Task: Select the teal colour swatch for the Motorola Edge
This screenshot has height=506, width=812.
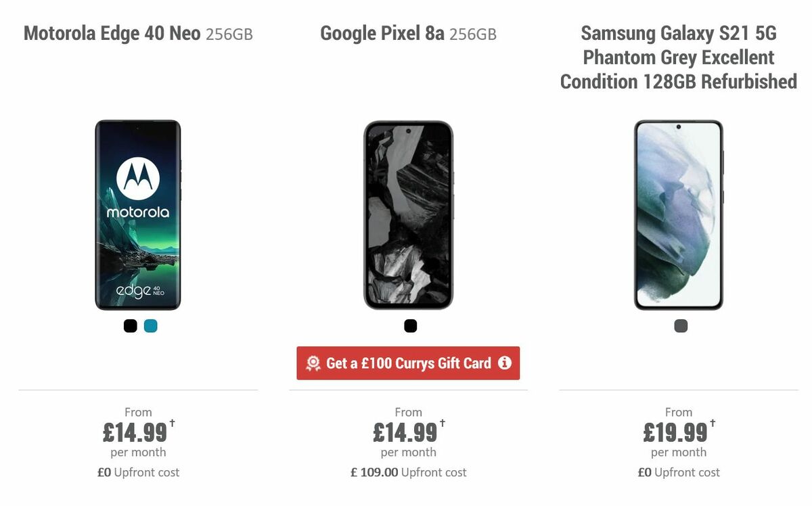Action: pos(149,325)
